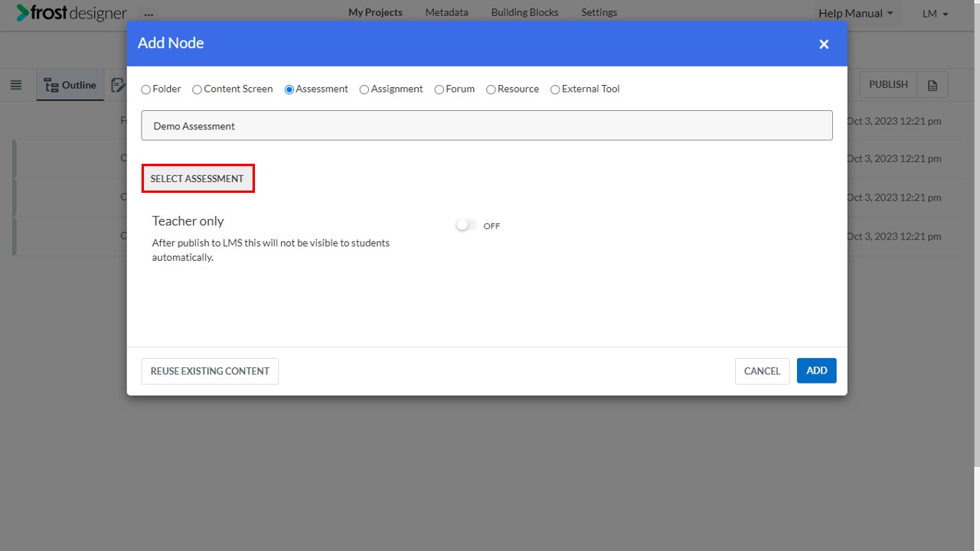980x551 pixels.
Task: Click Reuse Existing Content button
Action: [x=210, y=371]
